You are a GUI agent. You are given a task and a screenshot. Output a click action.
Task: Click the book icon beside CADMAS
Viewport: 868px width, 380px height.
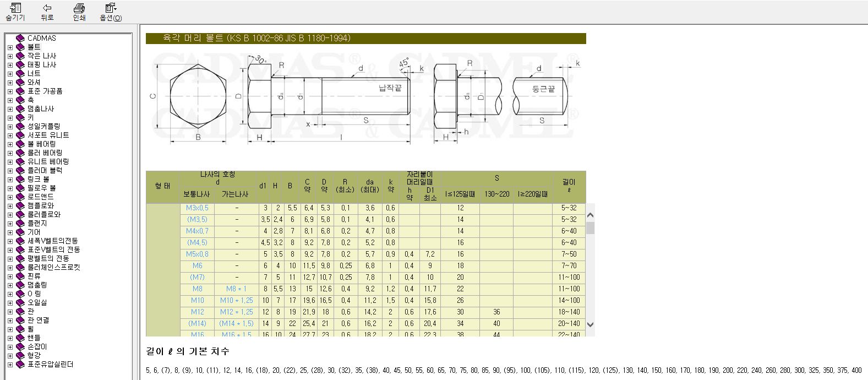[x=20, y=38]
